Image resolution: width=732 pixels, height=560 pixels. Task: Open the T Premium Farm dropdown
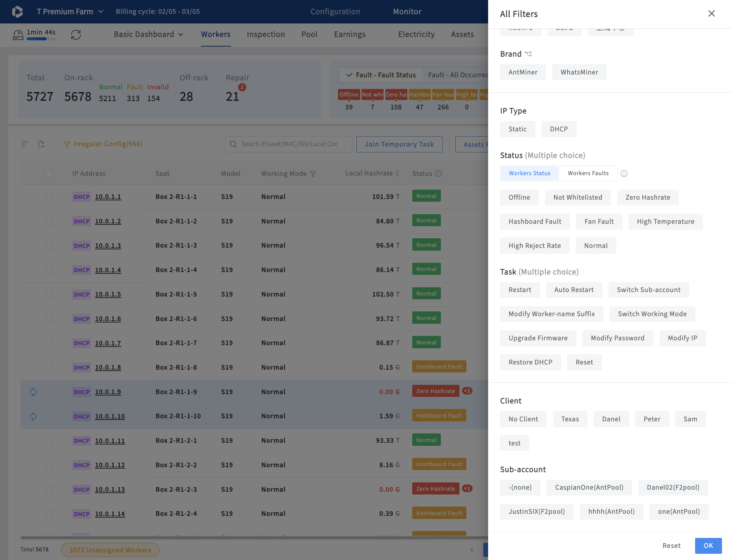[x=70, y=11]
